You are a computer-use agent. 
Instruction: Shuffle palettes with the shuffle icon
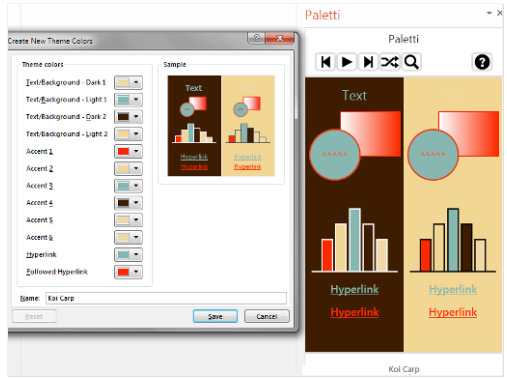coord(389,62)
